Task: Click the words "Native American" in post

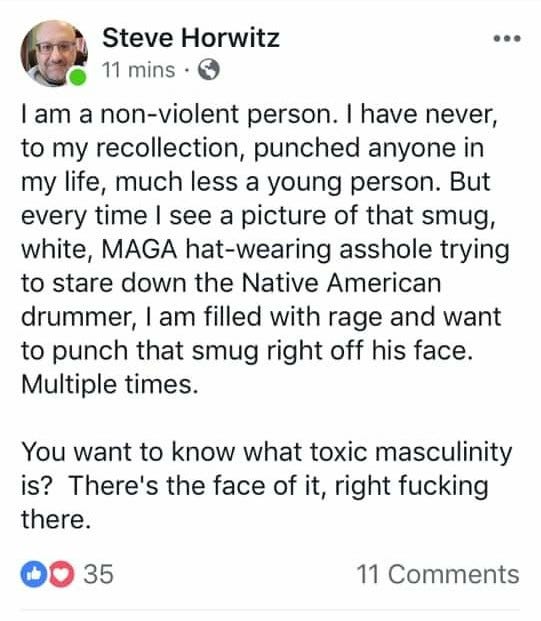Action: coord(341,283)
